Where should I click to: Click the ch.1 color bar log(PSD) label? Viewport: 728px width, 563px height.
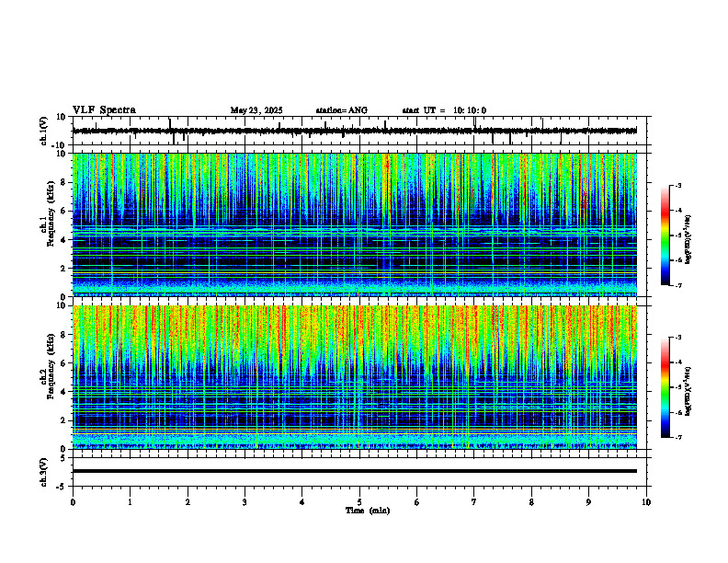(688, 239)
